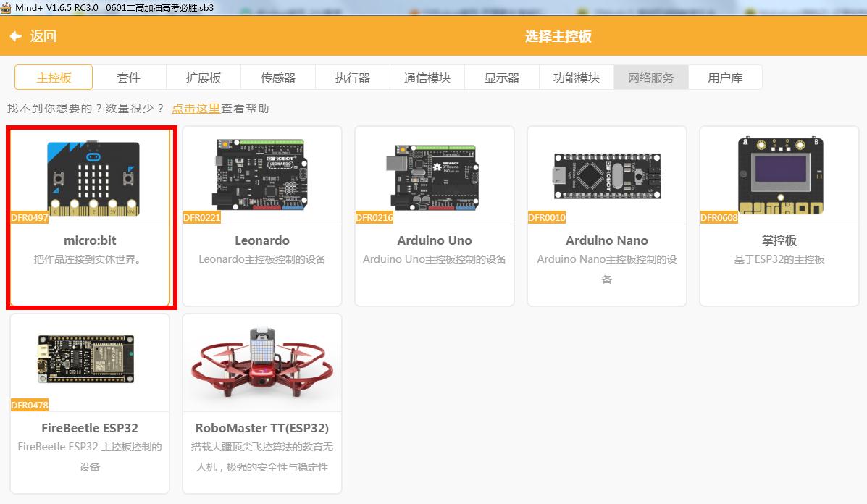Pick the RoboMaster TT drone image
This screenshot has width=867, height=504.
pos(262,361)
